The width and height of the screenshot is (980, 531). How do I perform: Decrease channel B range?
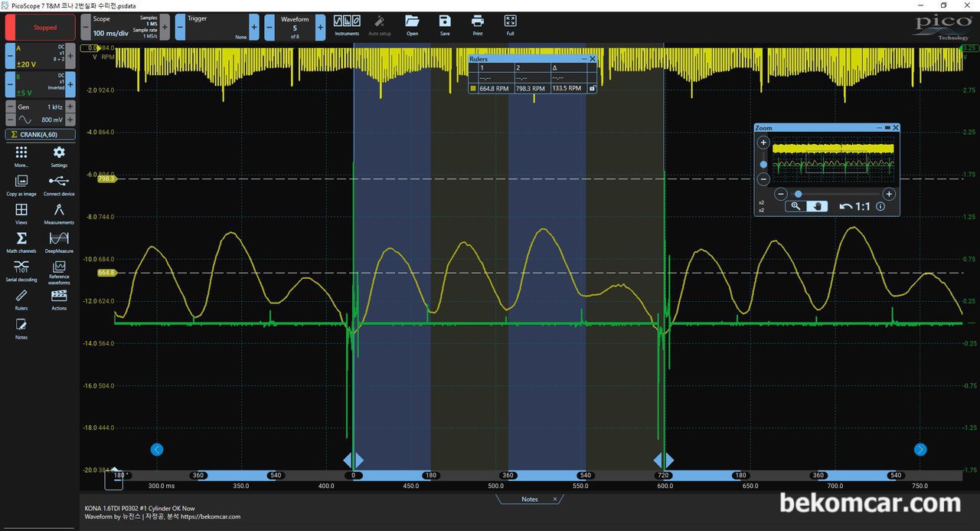(10, 84)
